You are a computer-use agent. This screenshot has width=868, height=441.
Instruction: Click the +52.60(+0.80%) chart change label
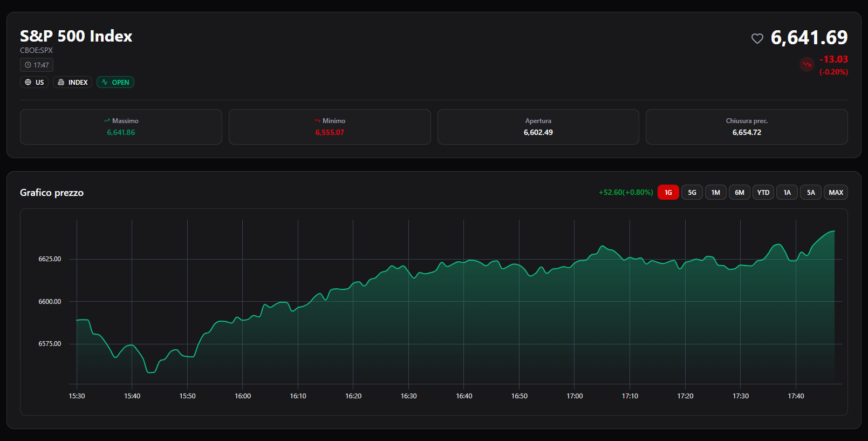click(x=626, y=193)
